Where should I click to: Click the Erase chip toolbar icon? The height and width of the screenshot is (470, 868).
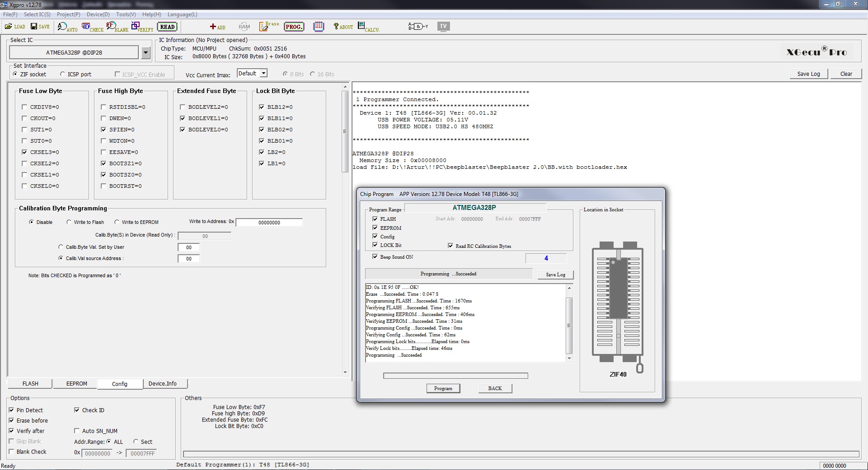coord(269,27)
